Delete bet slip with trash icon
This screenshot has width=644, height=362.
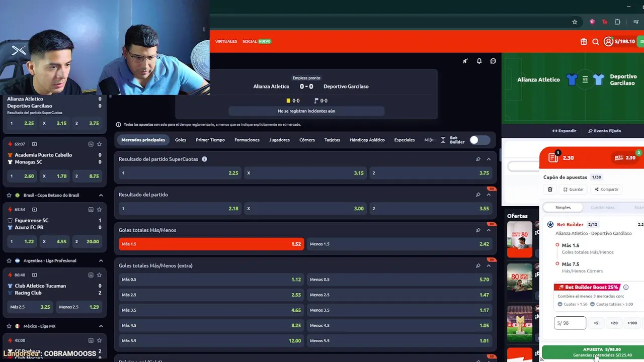pos(550,190)
